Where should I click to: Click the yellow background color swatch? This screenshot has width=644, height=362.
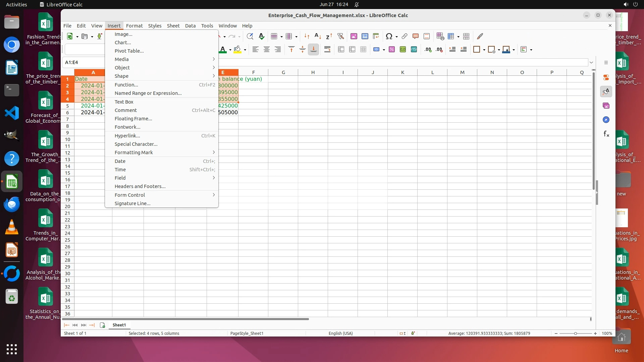tap(237, 50)
